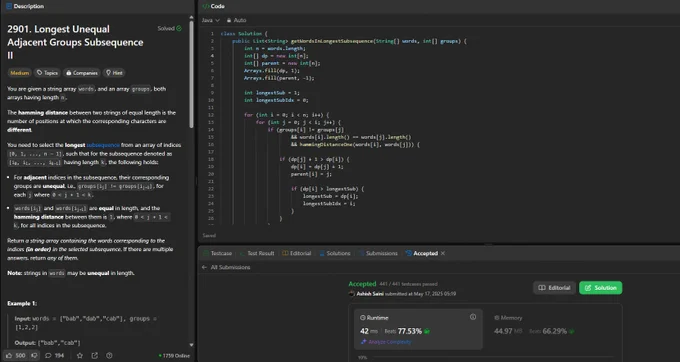Click the Runtime info icon
Viewport: 680px width, 362px height.
(x=473, y=317)
